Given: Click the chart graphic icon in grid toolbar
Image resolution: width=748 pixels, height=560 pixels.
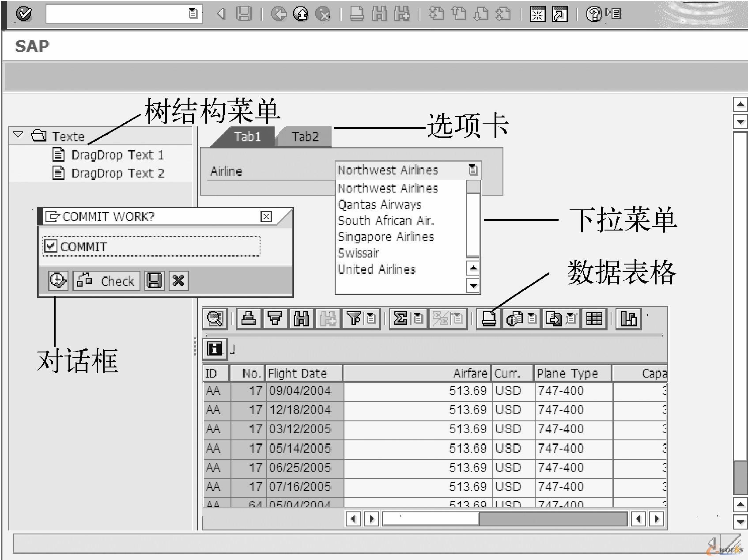Looking at the screenshot, I should 628,319.
